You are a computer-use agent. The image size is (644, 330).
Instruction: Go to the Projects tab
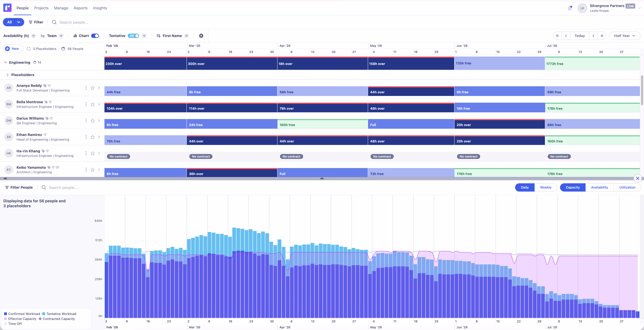41,8
